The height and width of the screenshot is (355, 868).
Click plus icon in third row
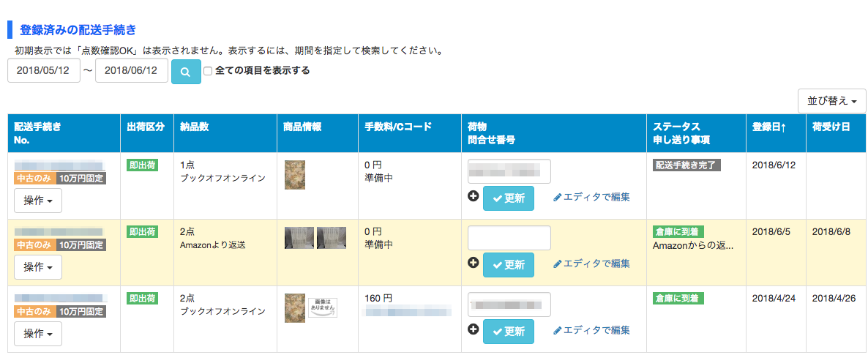[473, 330]
